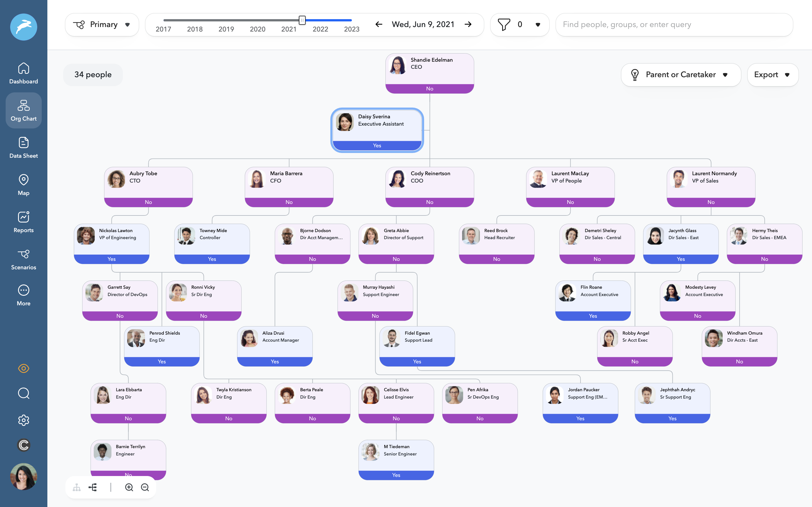The height and width of the screenshot is (507, 812).
Task: Open the Data Sheet view
Action: pyautogui.click(x=23, y=148)
